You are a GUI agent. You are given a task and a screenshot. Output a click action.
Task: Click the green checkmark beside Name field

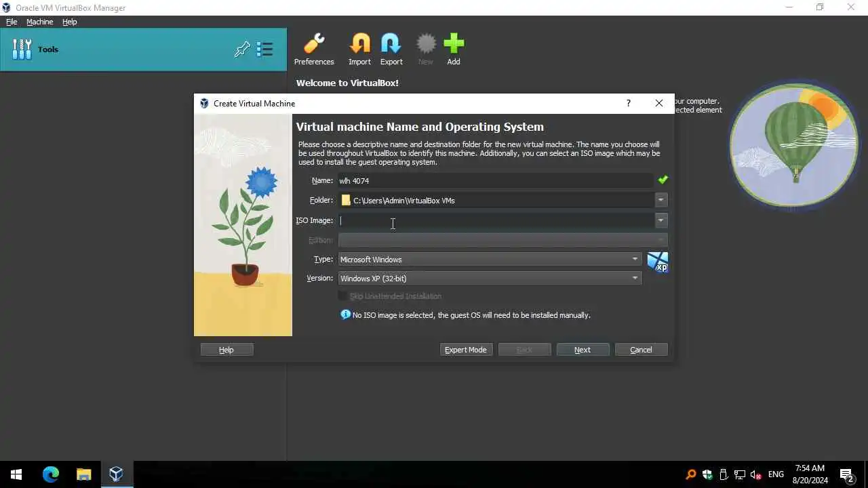(663, 180)
